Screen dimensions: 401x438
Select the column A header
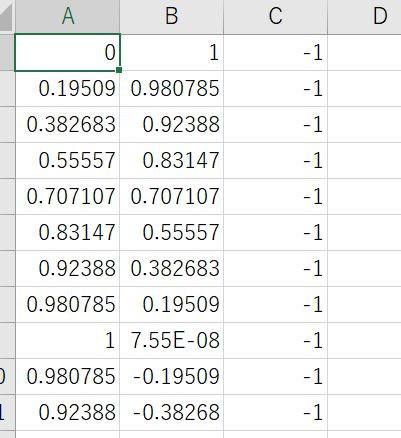click(x=67, y=17)
